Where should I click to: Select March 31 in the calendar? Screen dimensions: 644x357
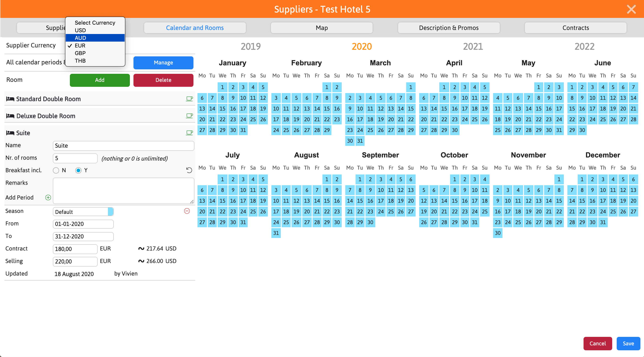pos(360,141)
